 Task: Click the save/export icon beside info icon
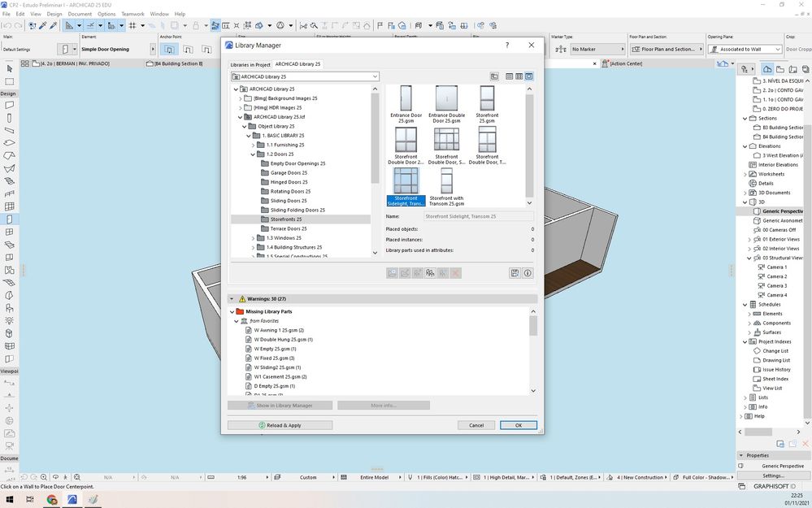click(x=515, y=273)
